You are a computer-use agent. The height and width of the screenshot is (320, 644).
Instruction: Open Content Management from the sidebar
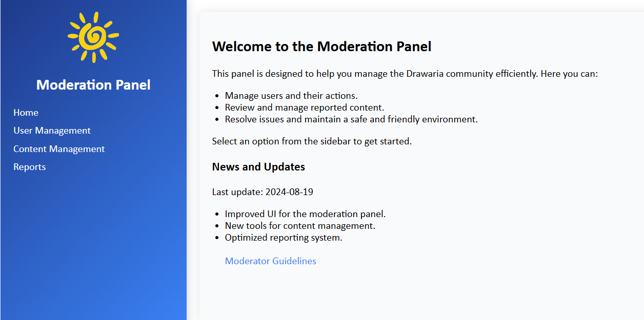[x=59, y=149]
